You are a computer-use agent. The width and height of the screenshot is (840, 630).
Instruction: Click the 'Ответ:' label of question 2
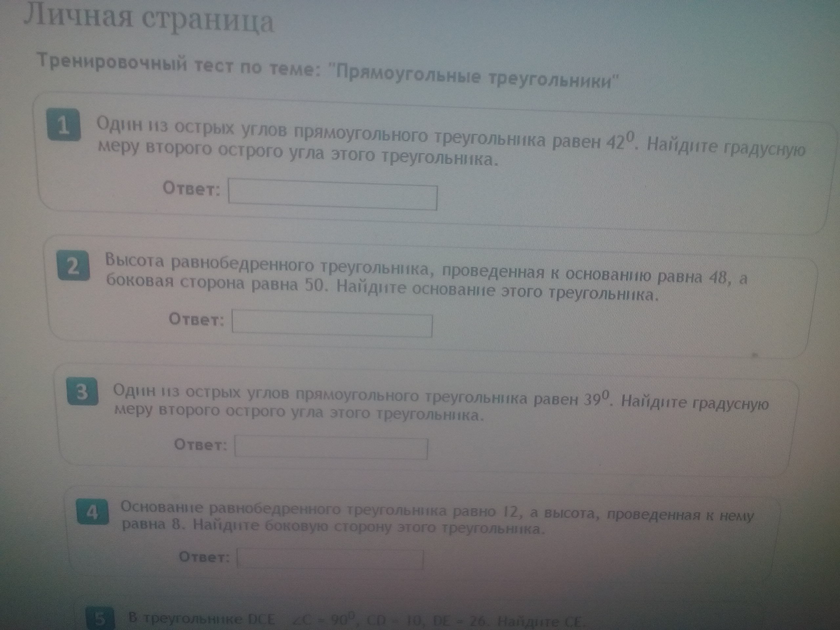tap(197, 319)
